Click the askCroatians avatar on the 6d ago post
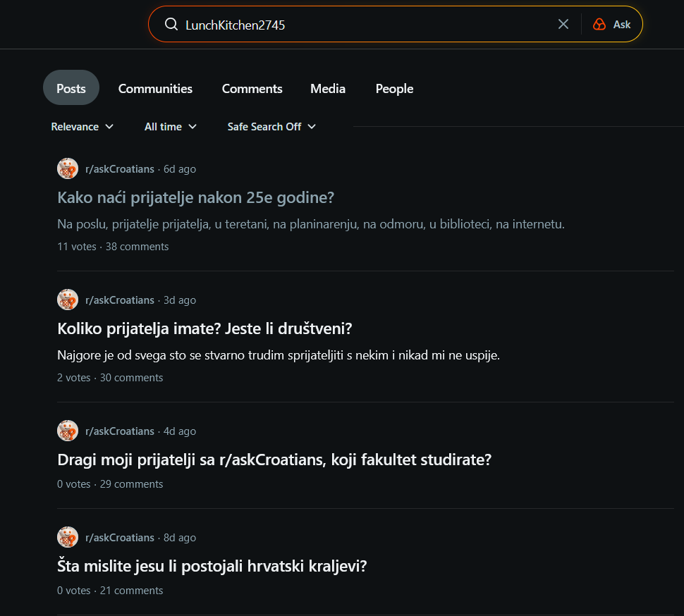The width and height of the screenshot is (684, 616). 68,168
